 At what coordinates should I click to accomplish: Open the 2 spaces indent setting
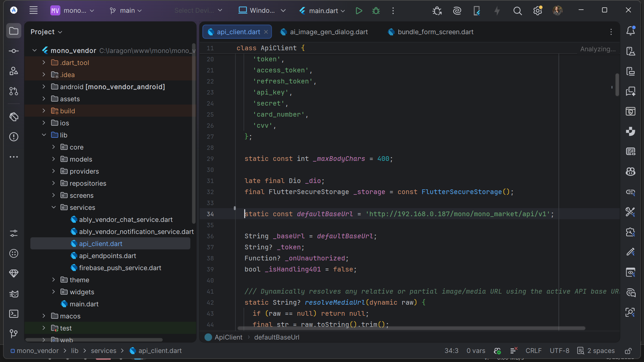[596, 351]
